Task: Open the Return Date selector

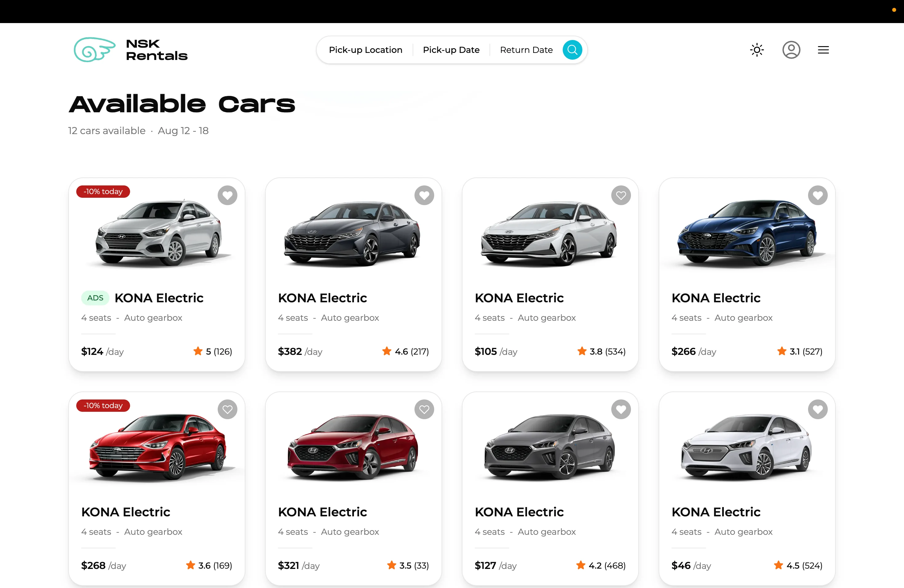Action: pos(526,50)
